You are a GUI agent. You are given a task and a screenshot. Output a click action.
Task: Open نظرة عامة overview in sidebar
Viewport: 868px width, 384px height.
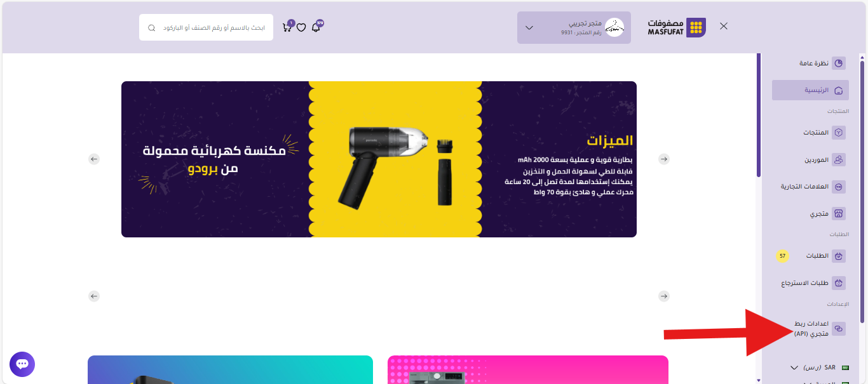tap(810, 63)
